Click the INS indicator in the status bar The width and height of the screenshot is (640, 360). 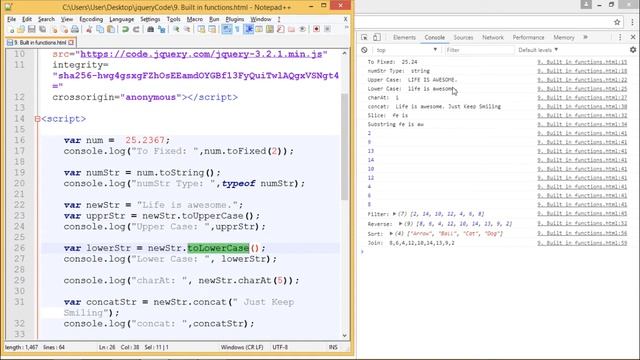(x=333, y=347)
